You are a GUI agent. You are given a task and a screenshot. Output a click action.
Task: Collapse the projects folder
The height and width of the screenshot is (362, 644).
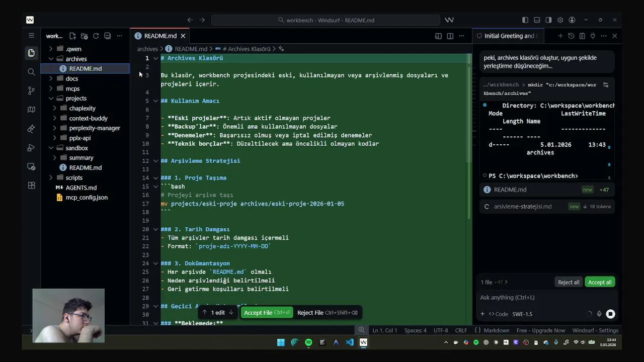pyautogui.click(x=51, y=98)
